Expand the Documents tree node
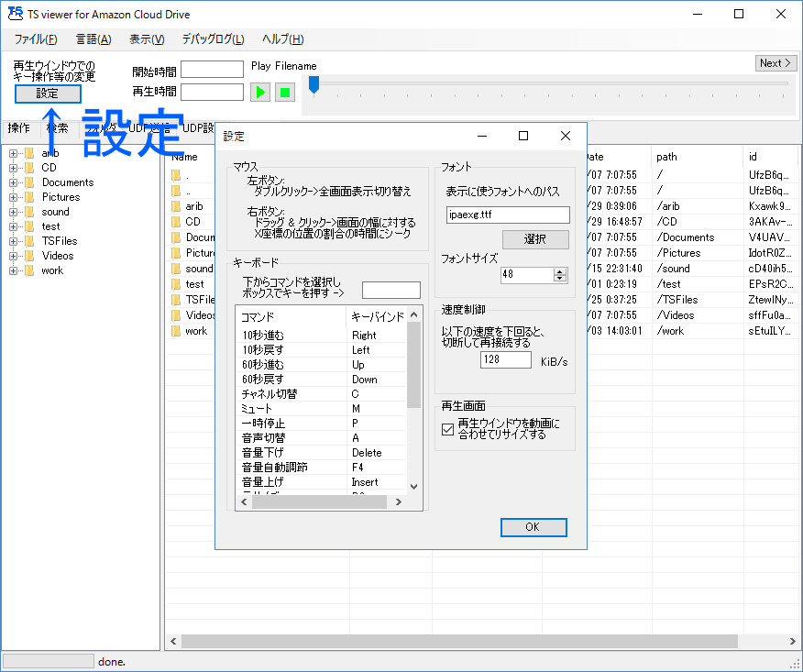The width and height of the screenshot is (803, 672). point(14,182)
